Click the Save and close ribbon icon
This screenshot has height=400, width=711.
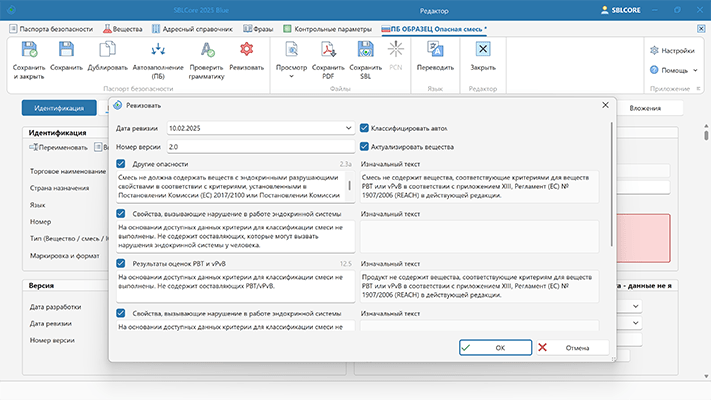click(x=29, y=50)
